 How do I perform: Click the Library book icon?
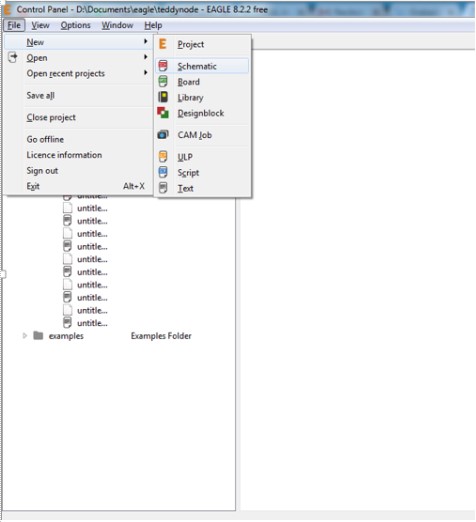point(163,97)
